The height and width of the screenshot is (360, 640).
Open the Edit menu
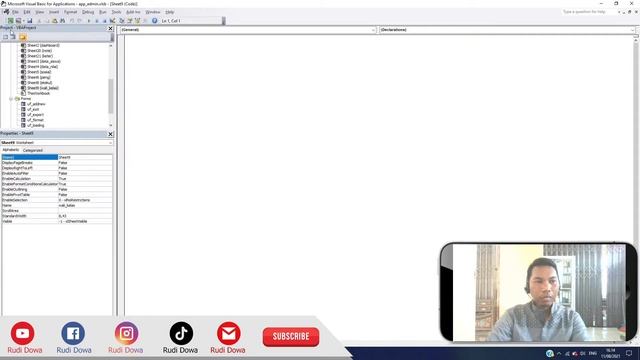[27, 12]
